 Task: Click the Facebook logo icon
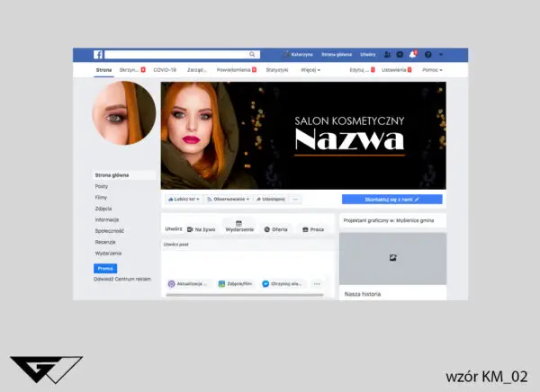[x=98, y=55]
